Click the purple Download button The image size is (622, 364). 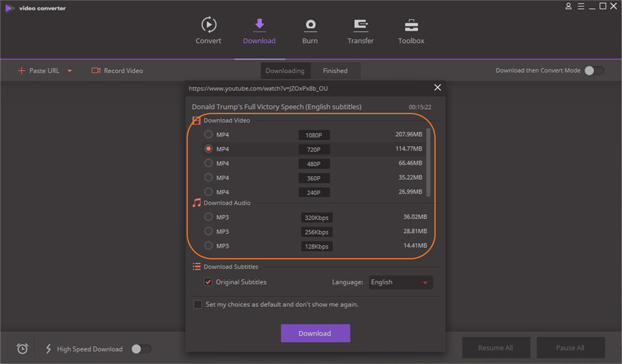pyautogui.click(x=315, y=333)
